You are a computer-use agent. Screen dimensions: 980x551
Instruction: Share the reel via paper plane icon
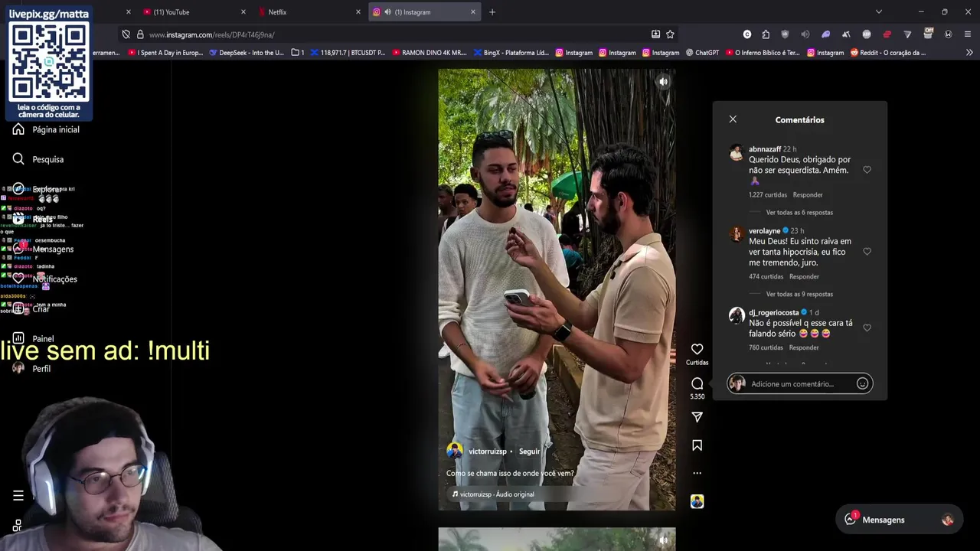pyautogui.click(x=697, y=417)
